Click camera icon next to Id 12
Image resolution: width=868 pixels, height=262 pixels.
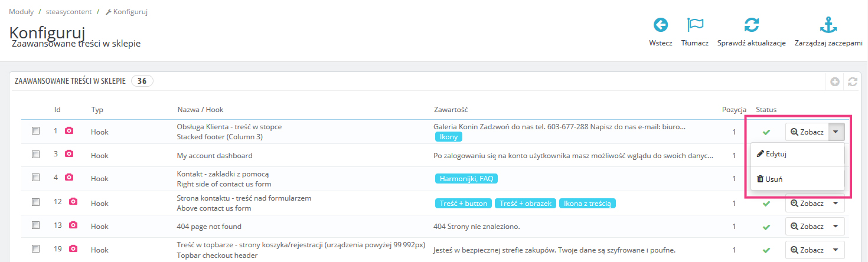point(73,202)
